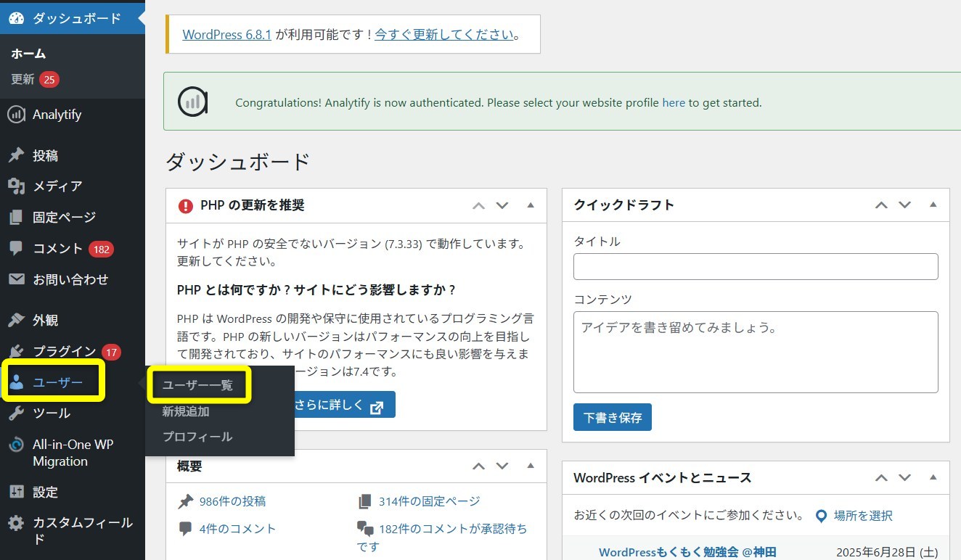Open the 投稿 menu
This screenshot has width=961, height=560.
(x=45, y=155)
